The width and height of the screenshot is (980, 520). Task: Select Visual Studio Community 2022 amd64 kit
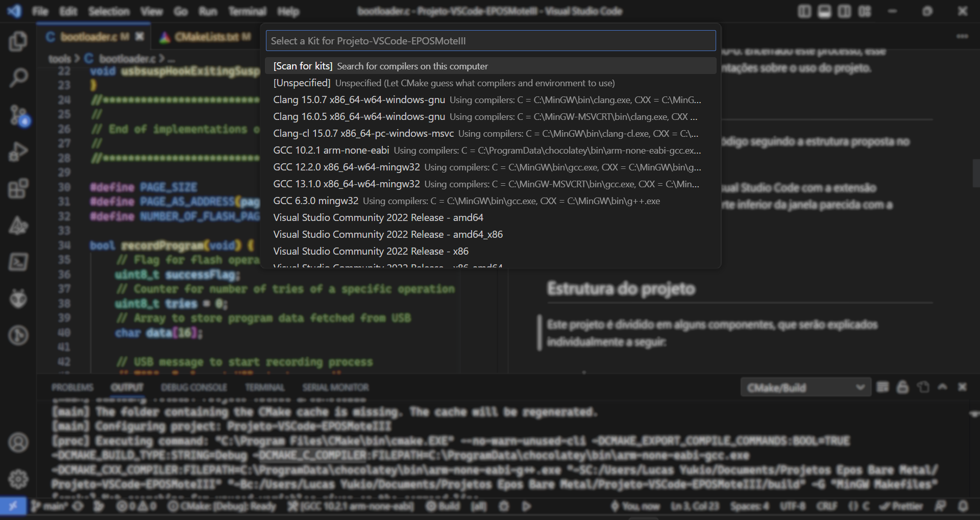coord(491,217)
